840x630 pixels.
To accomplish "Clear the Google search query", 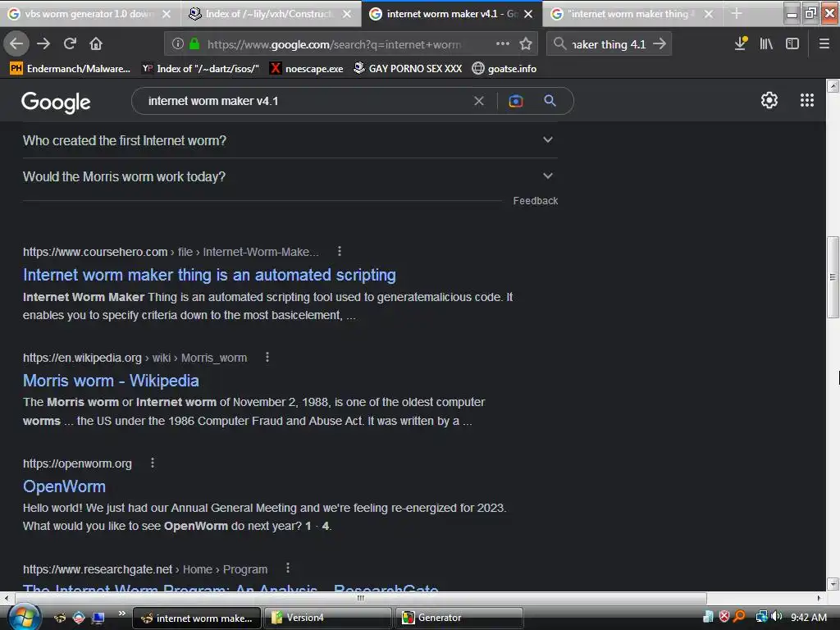I will pyautogui.click(x=479, y=101).
